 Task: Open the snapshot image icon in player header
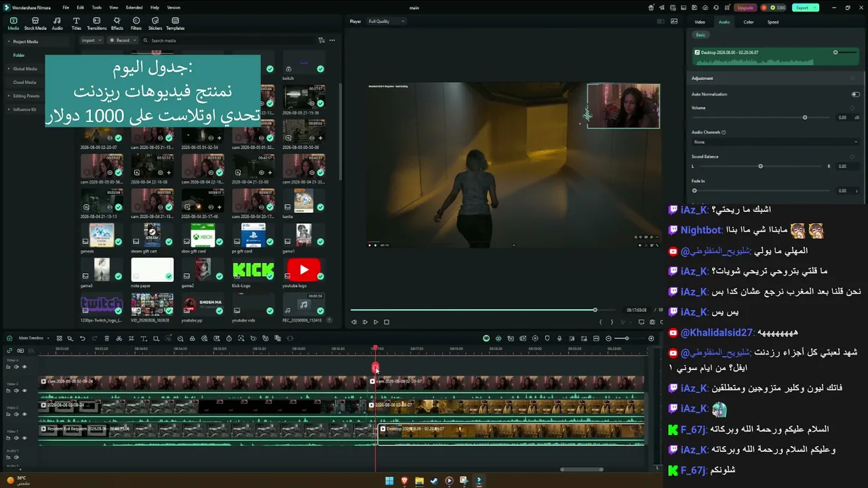click(x=673, y=21)
